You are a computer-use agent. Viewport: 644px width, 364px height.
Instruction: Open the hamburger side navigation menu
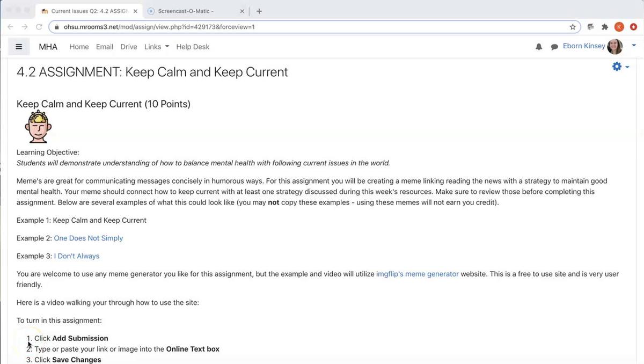[x=19, y=47]
